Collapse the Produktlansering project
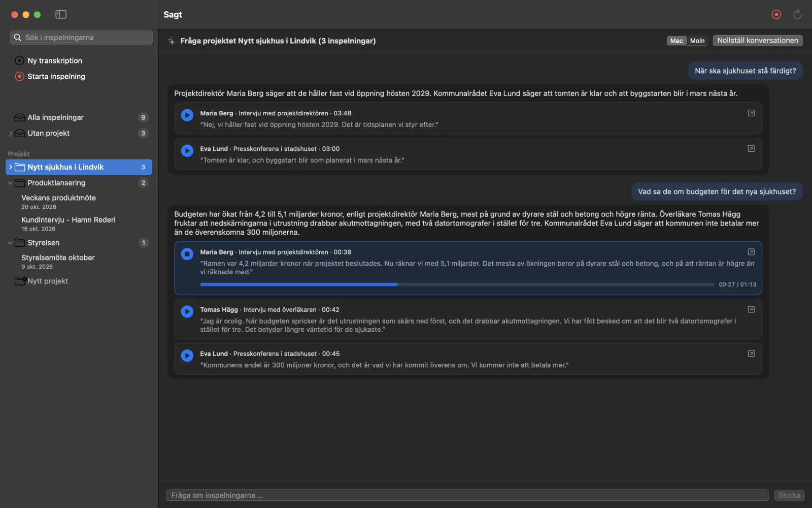 [x=10, y=183]
